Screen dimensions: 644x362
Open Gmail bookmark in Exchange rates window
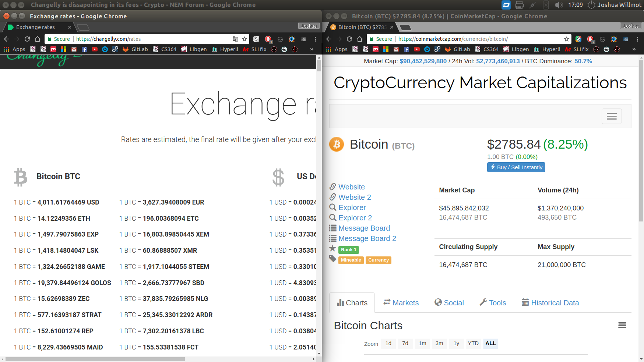pos(74,49)
